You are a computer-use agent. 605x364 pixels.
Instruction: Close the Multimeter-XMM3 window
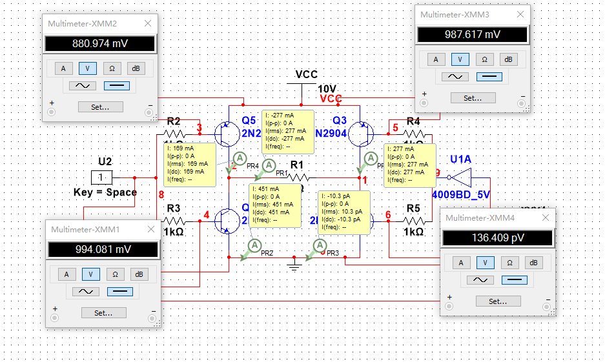tap(520, 14)
